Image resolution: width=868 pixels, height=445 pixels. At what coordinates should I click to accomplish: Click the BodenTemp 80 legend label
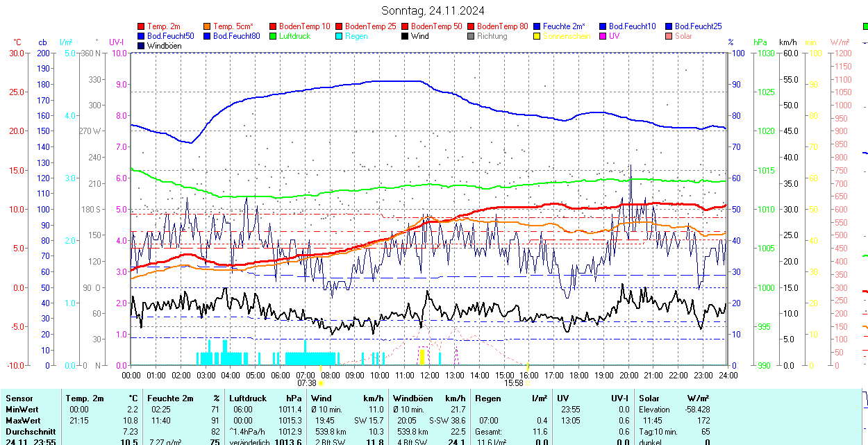(x=502, y=26)
